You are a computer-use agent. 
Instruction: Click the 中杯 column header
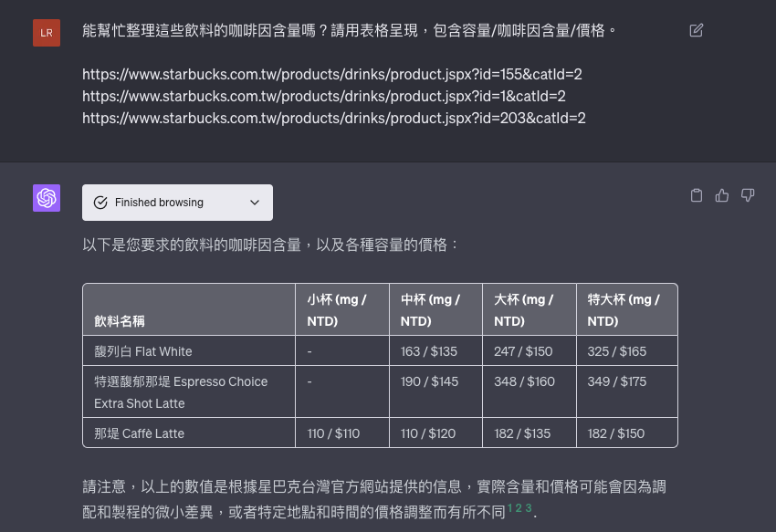click(430, 310)
